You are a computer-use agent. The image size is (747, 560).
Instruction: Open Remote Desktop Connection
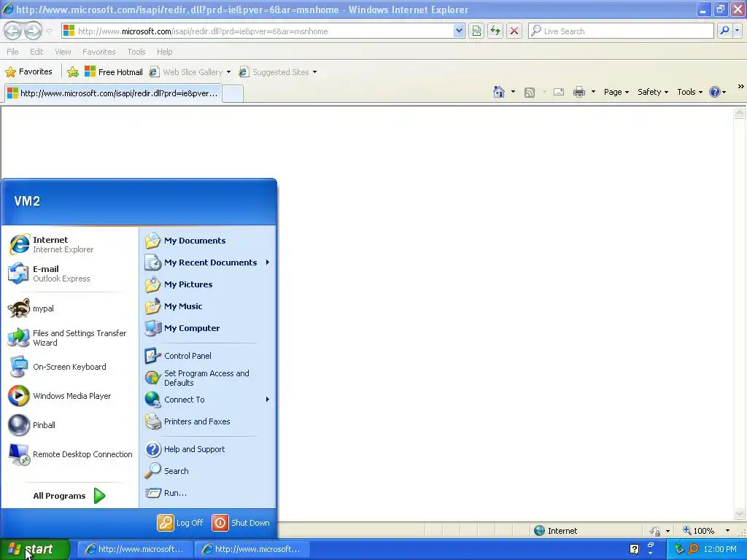(x=69, y=454)
